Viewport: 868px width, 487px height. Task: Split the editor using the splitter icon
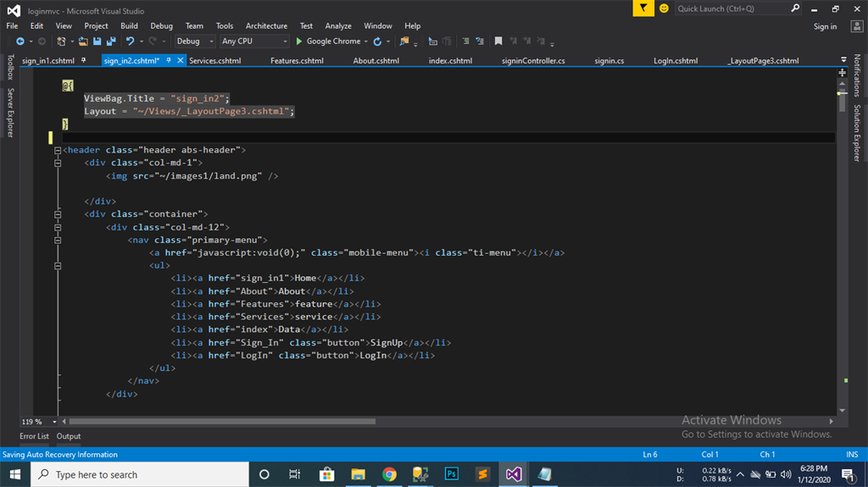[x=842, y=73]
